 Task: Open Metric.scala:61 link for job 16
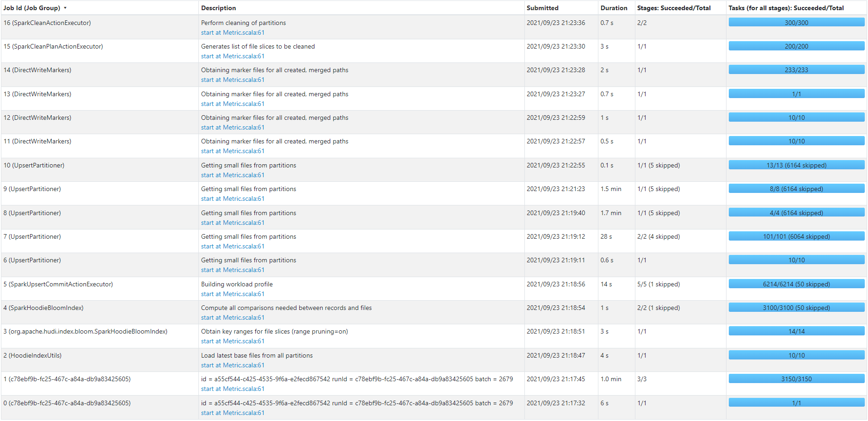(x=233, y=32)
